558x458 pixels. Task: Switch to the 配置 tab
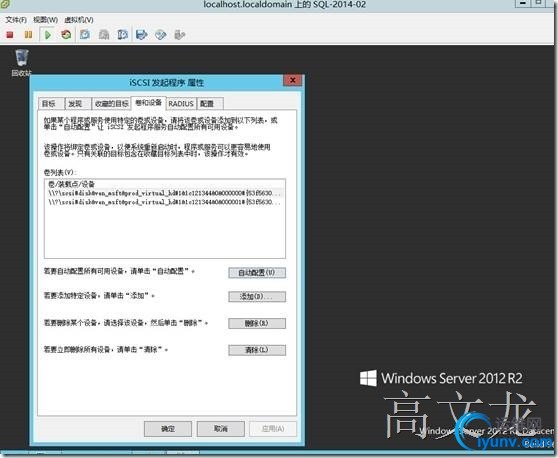[210, 104]
